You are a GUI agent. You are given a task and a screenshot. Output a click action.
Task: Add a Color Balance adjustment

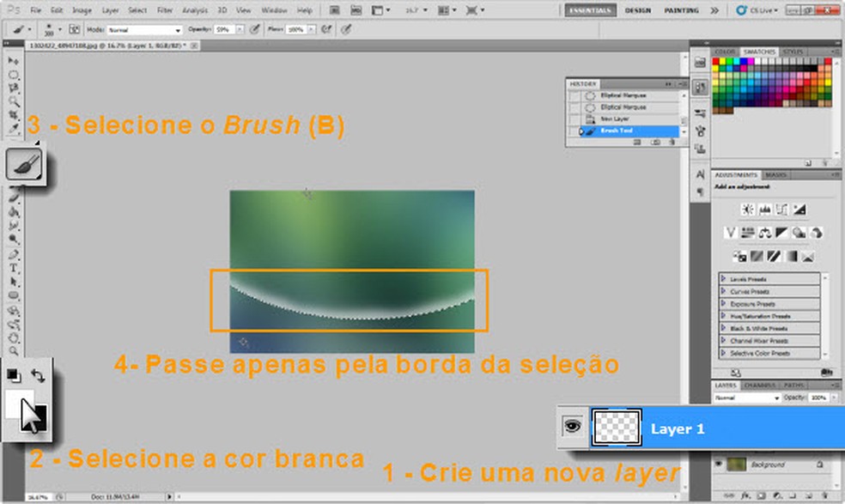pyautogui.click(x=764, y=233)
